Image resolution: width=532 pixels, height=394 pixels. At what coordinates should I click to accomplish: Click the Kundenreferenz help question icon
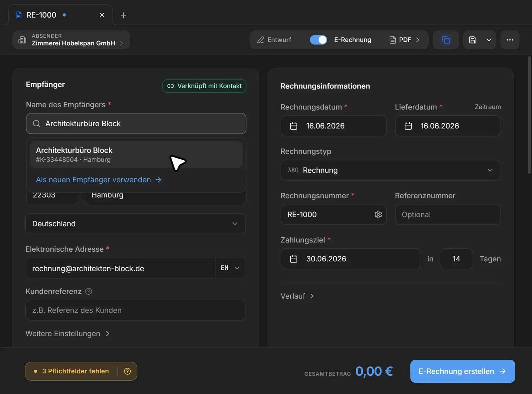pos(88,291)
